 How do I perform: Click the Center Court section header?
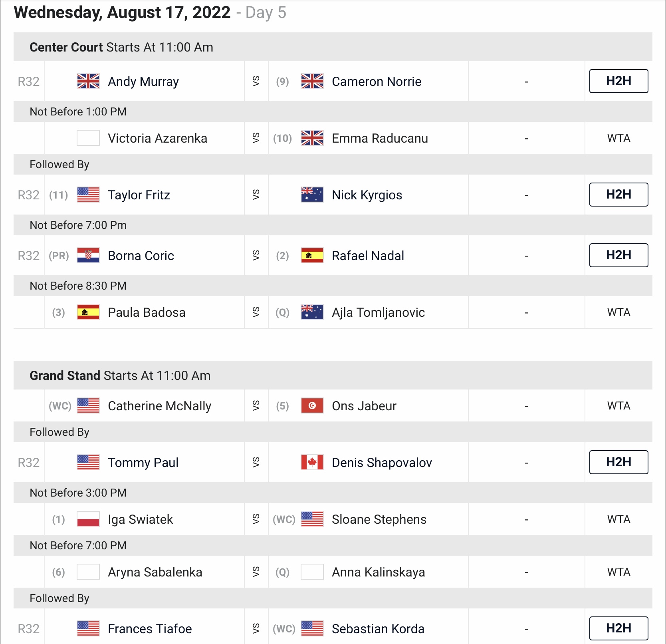pos(333,47)
